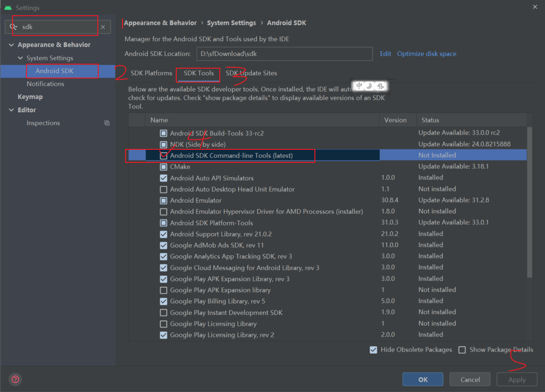Click Appearance & Behavior breadcrumb
The height and width of the screenshot is (392, 545).
(160, 23)
